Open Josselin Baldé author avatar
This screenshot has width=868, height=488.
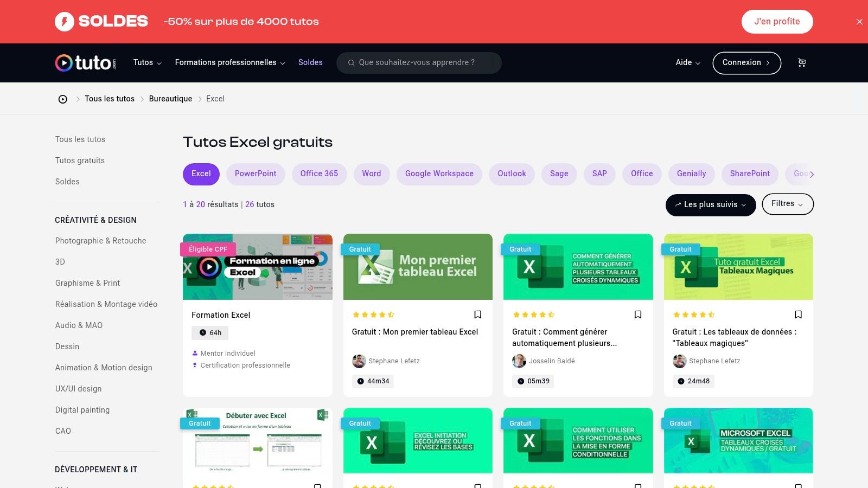(x=519, y=361)
